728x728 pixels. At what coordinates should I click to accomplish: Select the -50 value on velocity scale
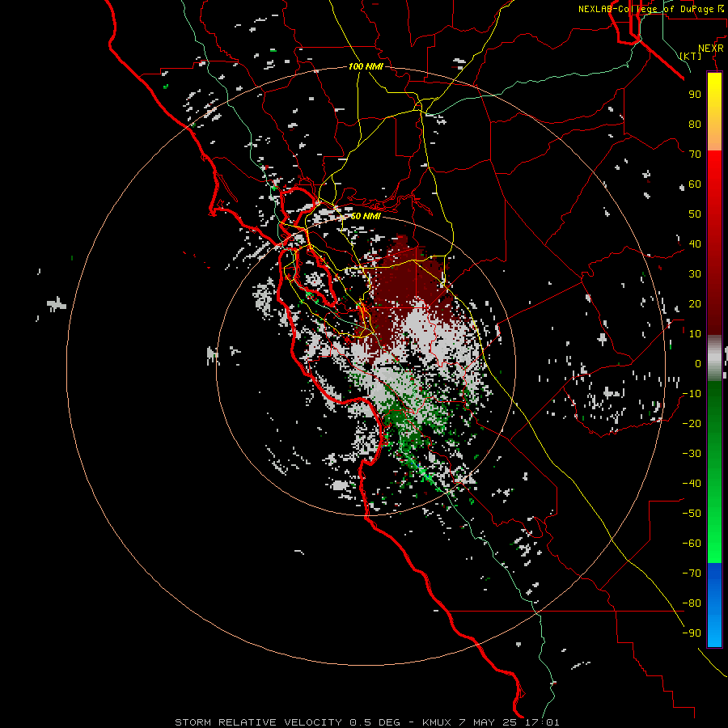692,514
